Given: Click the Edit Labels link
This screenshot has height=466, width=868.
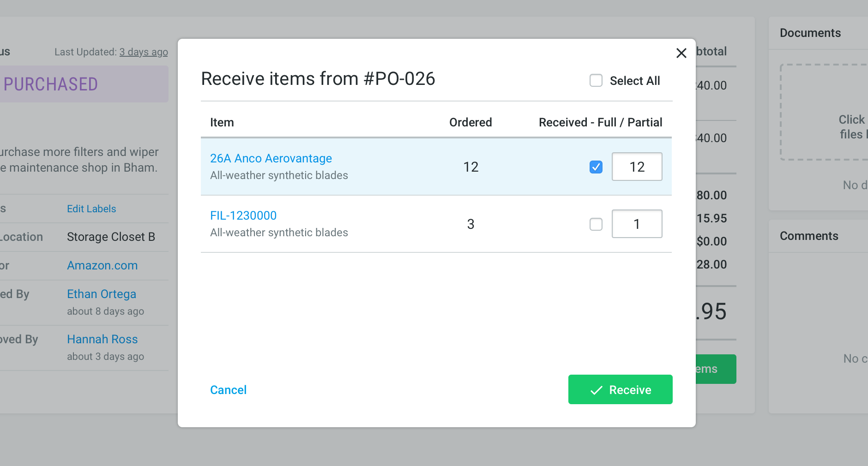Looking at the screenshot, I should (91, 209).
